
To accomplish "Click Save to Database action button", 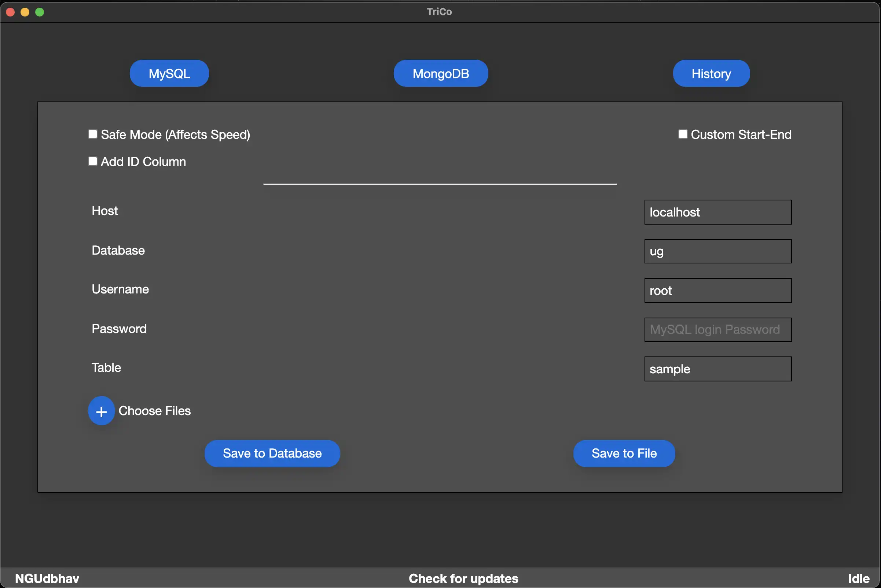I will 272,454.
